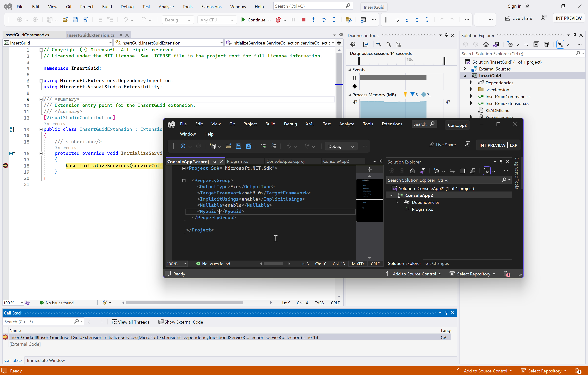Click Collapse All icon in InsertGuid Solution Explorer
The width and height of the screenshot is (588, 375).
[536, 44]
